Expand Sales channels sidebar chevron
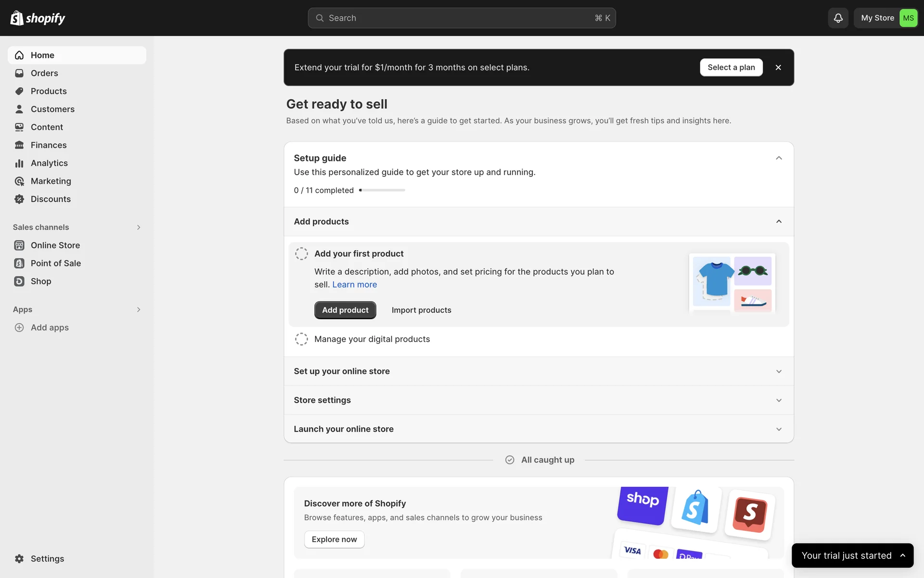 coord(139,227)
